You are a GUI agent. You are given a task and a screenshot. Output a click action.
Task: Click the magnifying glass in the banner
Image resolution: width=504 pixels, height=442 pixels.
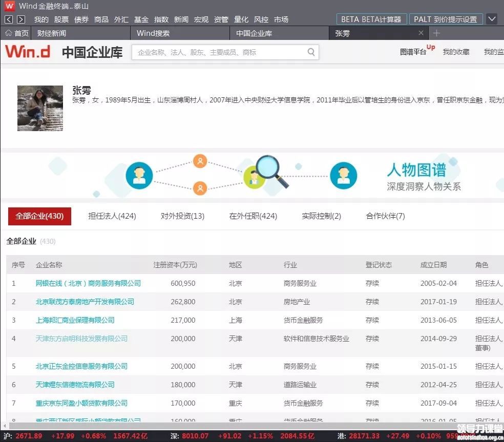(x=271, y=171)
